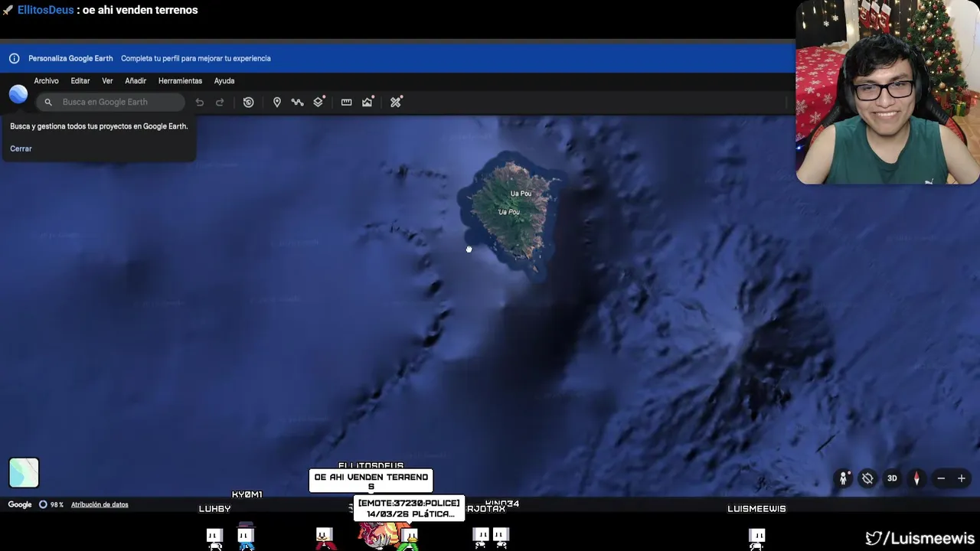This screenshot has width=980, height=551.
Task: Click Completa tu perfil banner link
Action: click(x=196, y=58)
